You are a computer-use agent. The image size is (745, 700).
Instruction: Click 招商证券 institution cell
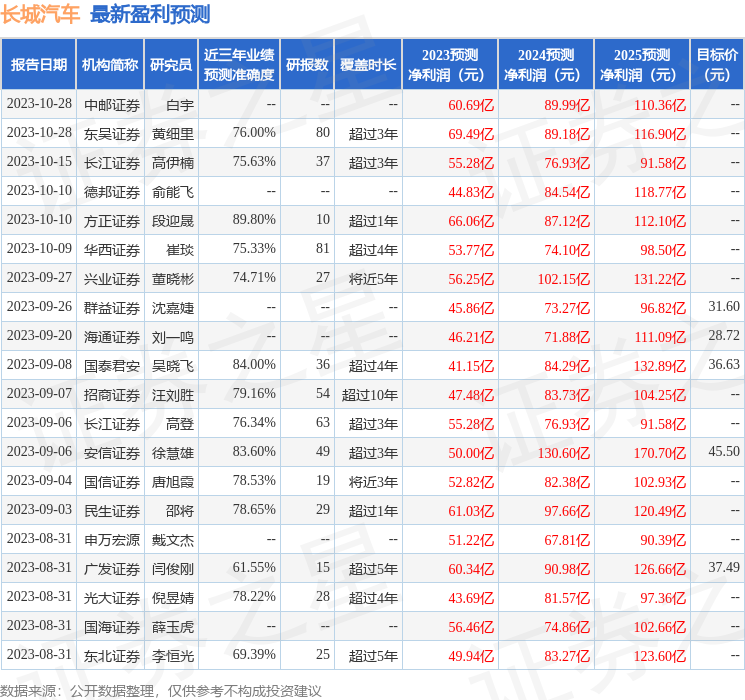click(112, 395)
